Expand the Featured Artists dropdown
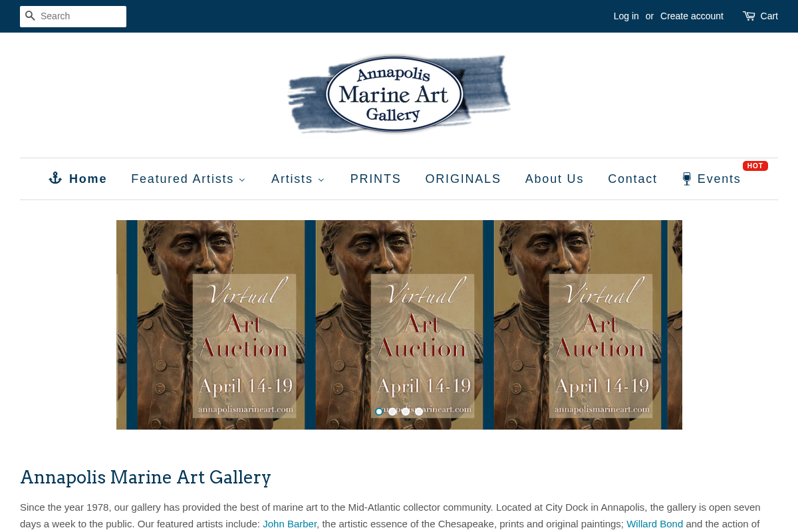The width and height of the screenshot is (798, 532). pos(188,178)
